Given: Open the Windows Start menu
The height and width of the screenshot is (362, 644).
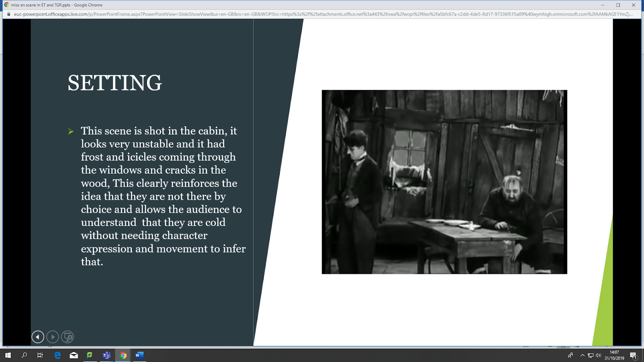Looking at the screenshot, I should point(8,355).
